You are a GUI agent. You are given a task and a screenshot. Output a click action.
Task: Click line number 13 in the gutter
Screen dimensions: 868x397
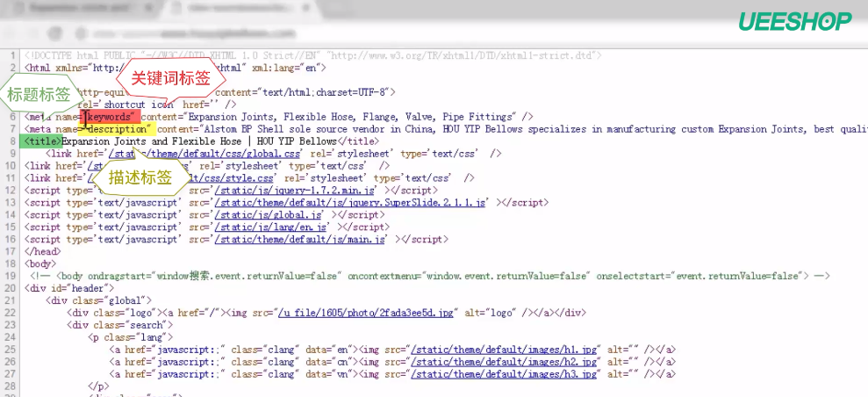click(x=11, y=203)
